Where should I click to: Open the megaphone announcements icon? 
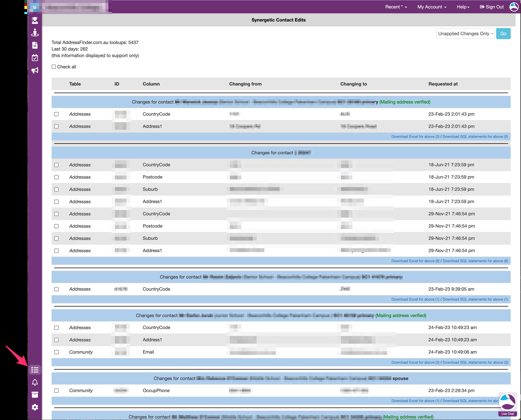pyautogui.click(x=35, y=70)
